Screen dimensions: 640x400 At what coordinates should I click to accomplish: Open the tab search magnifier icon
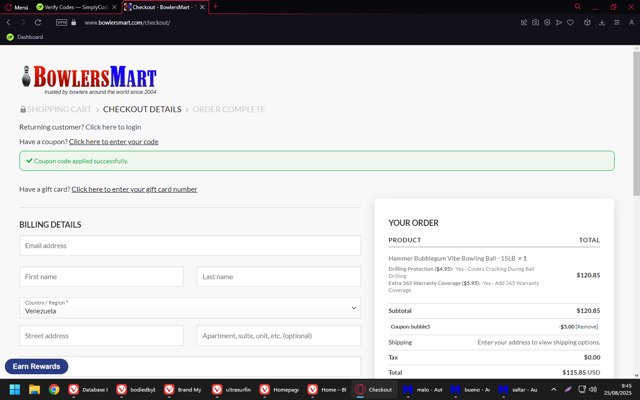point(578,7)
